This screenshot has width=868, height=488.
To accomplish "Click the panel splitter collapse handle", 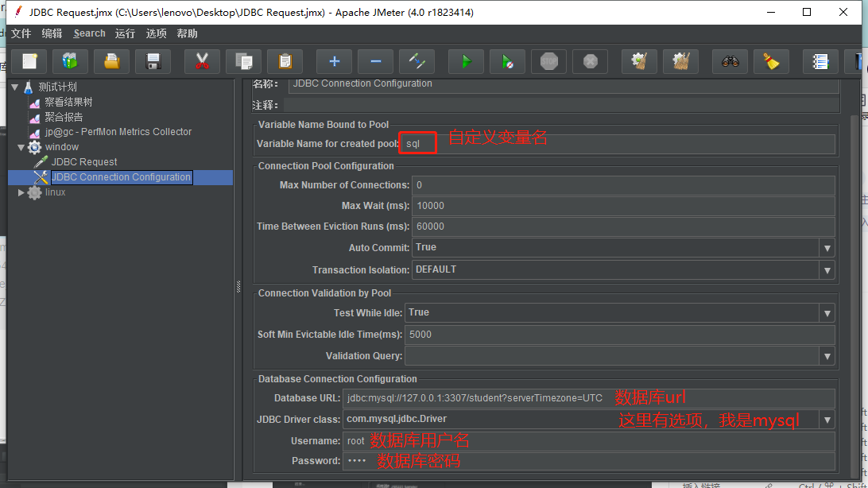I will (238, 286).
